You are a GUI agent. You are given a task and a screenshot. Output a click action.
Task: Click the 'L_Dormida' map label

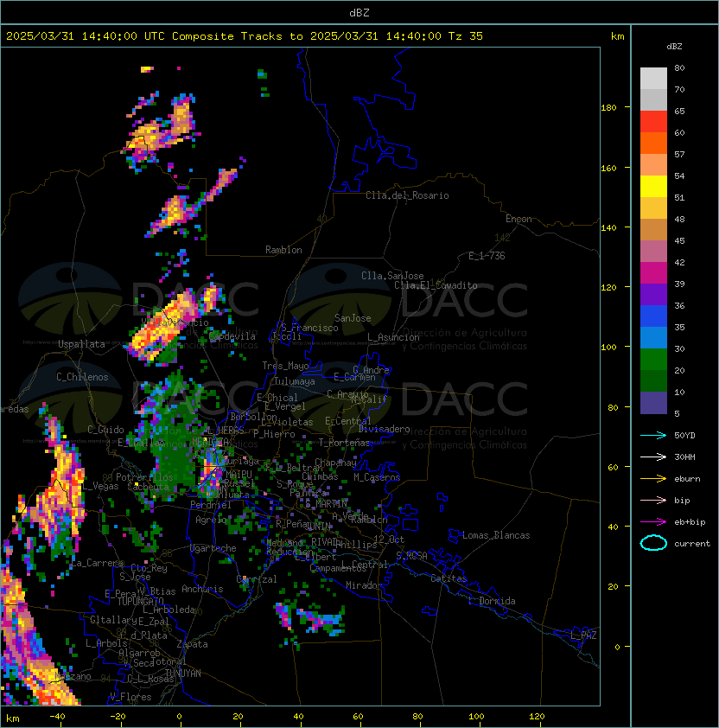(492, 601)
